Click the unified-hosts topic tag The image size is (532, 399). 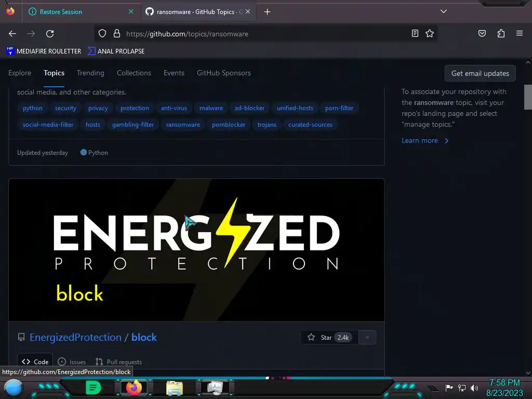(295, 108)
